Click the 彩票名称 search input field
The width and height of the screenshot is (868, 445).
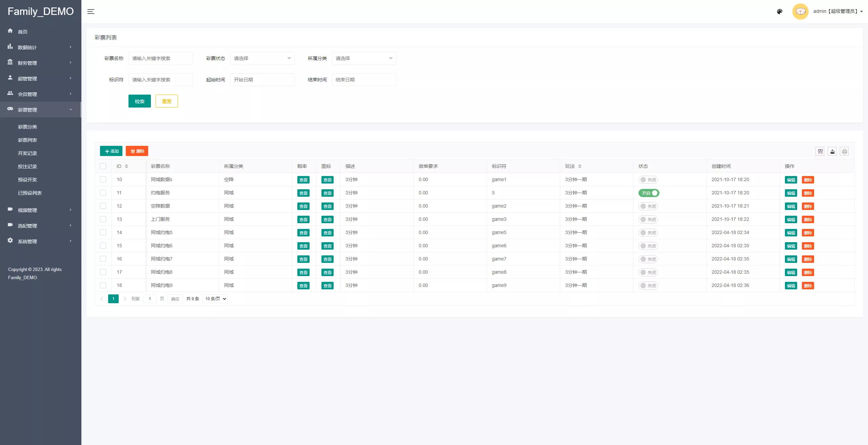160,58
